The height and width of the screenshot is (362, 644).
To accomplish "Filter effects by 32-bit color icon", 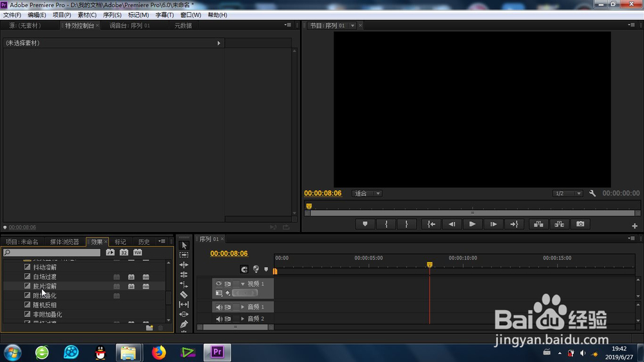I will click(124, 252).
